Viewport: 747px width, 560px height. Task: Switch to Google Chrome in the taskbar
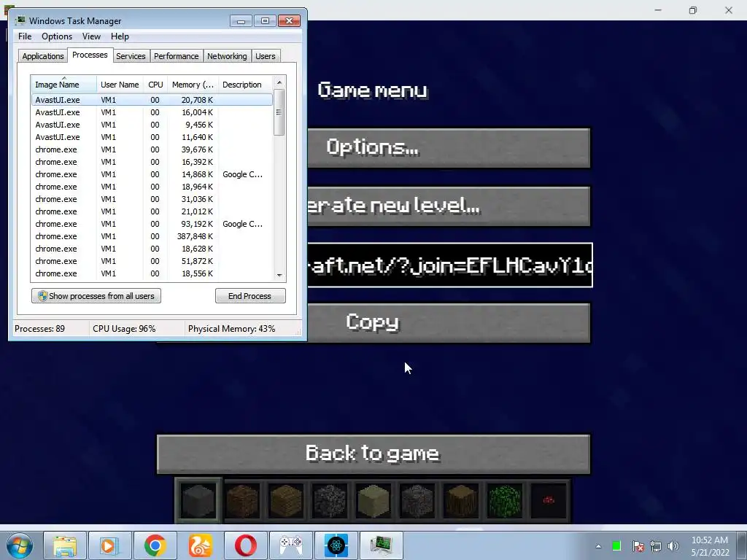tap(155, 545)
